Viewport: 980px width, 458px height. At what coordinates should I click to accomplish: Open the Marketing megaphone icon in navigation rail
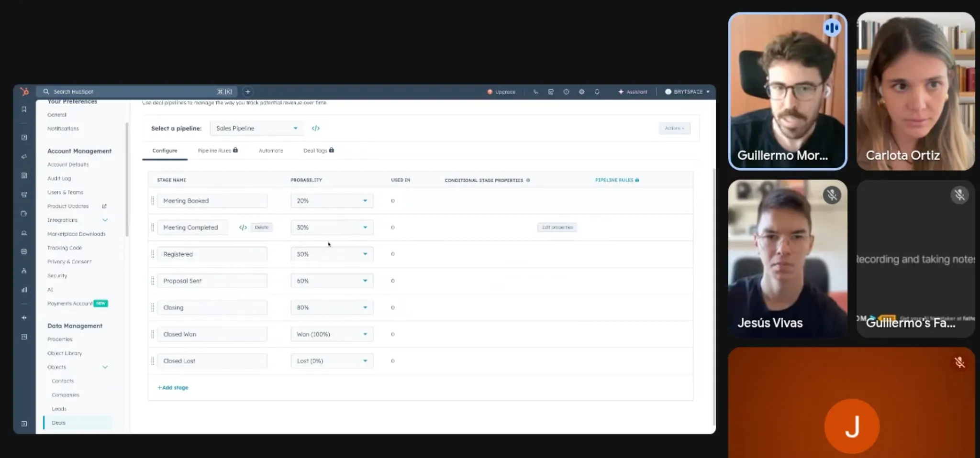tap(24, 156)
